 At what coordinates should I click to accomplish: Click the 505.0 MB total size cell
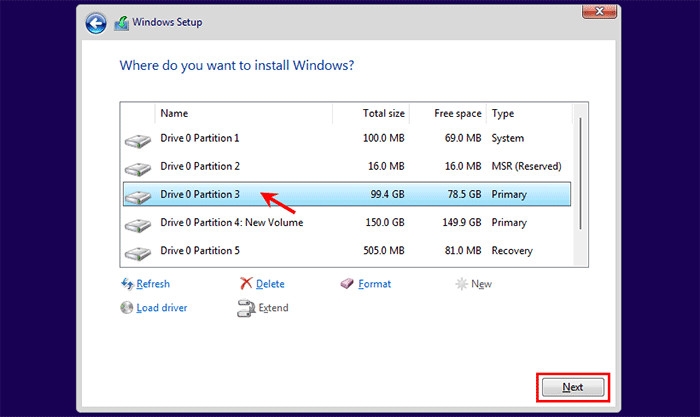[383, 251]
